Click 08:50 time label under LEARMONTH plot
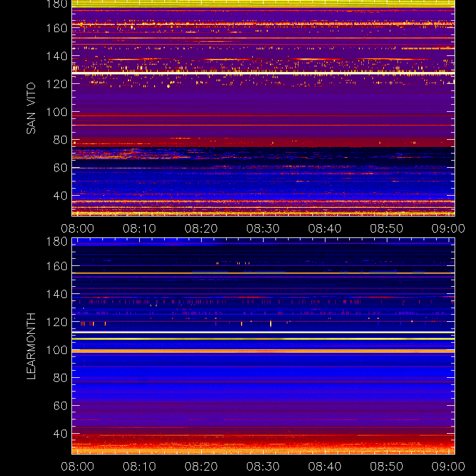 [386, 466]
